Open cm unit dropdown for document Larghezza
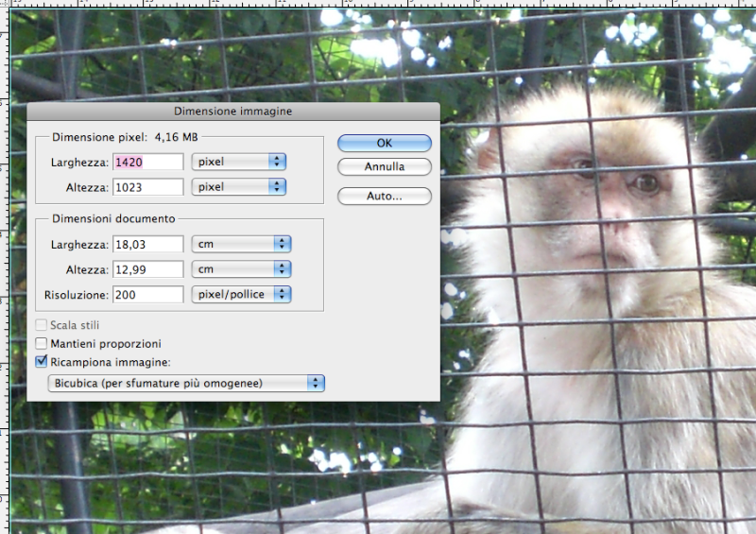Viewport: 756px width, 534px height. click(x=241, y=244)
